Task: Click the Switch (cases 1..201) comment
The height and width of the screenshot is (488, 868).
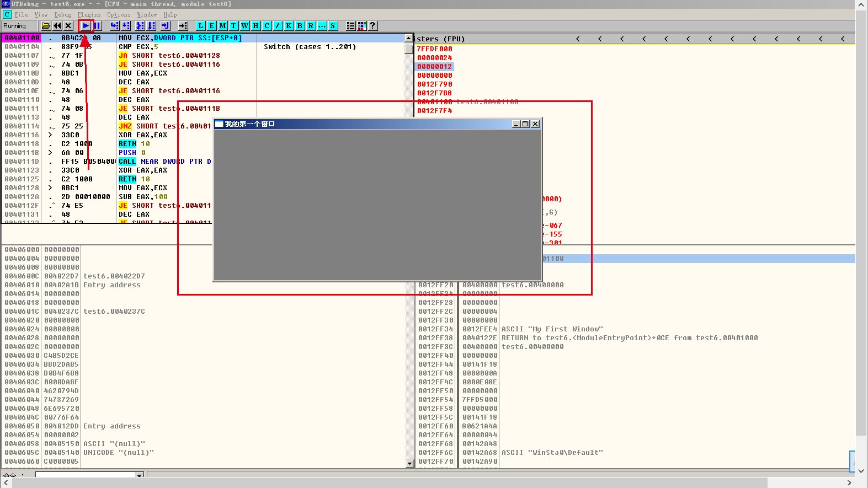Action: pos(310,47)
